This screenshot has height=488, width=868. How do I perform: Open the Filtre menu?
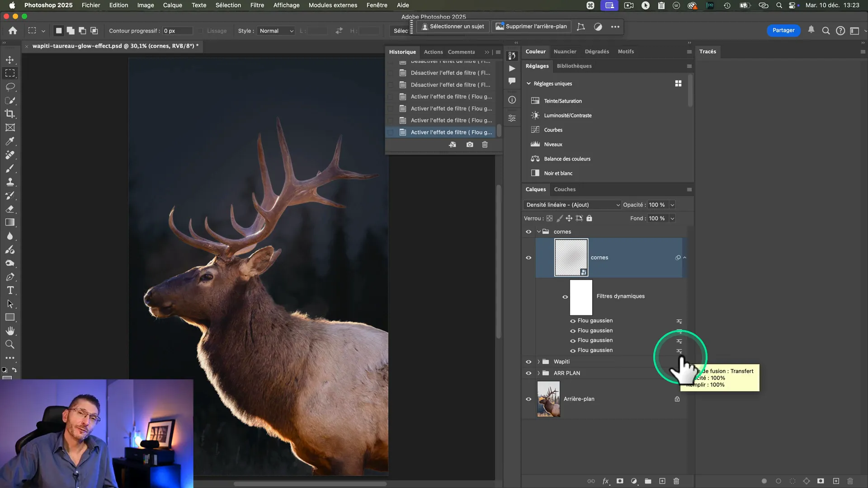[x=257, y=5]
